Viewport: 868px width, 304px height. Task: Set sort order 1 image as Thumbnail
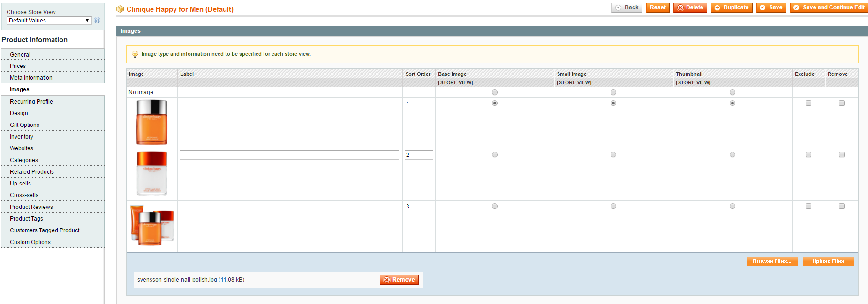pyautogui.click(x=732, y=103)
